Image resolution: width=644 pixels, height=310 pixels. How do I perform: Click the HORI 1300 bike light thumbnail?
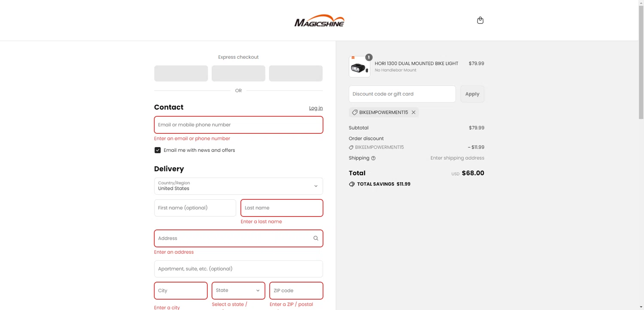point(359,67)
